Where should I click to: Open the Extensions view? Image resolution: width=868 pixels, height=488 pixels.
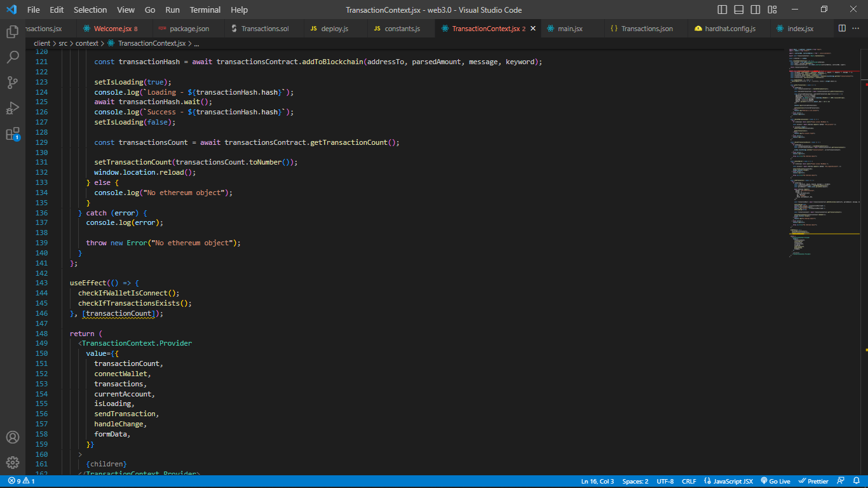coord(13,134)
